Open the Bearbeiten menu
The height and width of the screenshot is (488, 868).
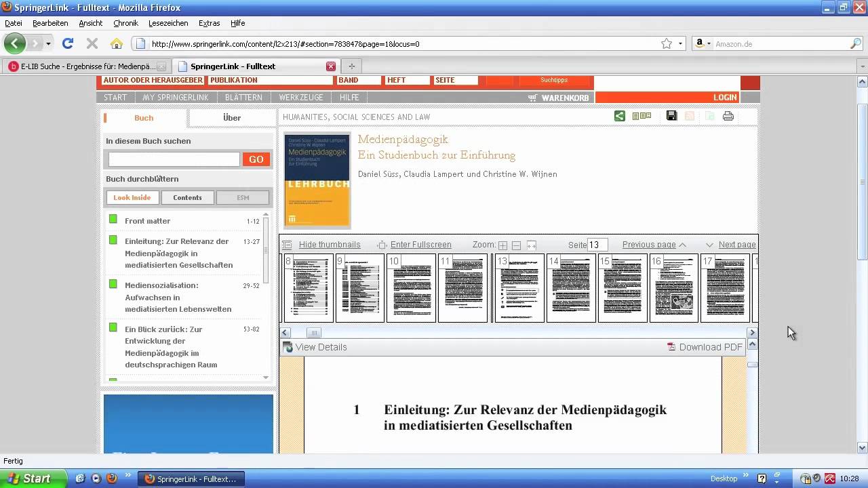50,23
